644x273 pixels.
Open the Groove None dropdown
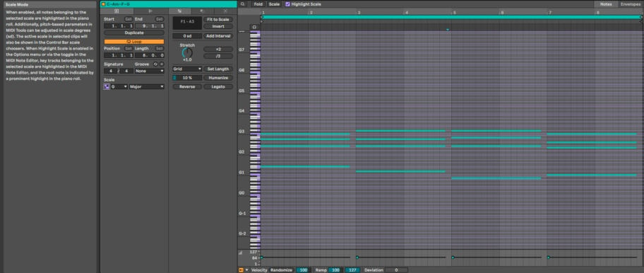[150, 71]
